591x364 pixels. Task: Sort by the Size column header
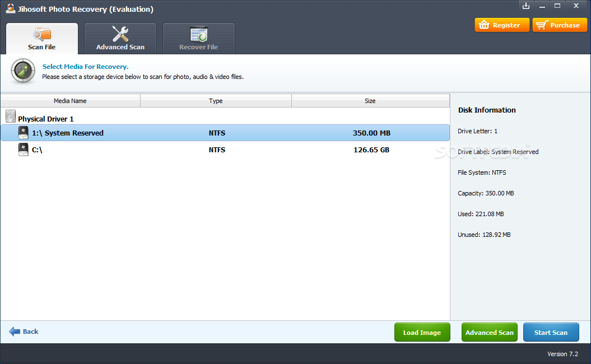(370, 101)
